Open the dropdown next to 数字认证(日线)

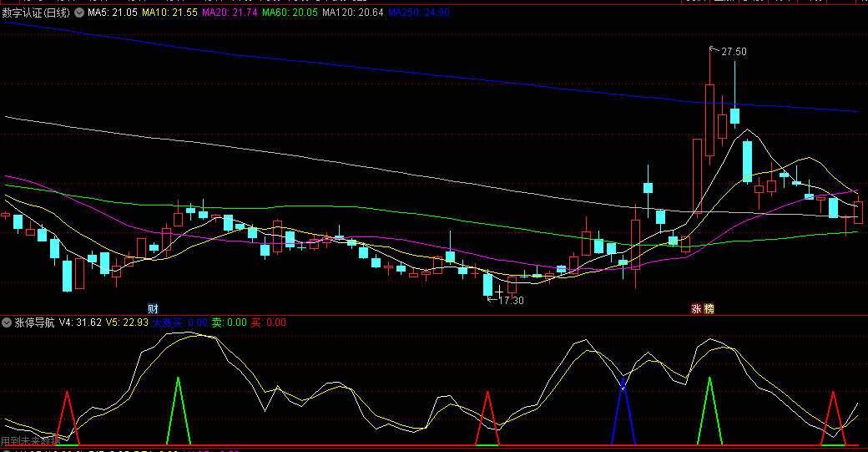tap(79, 13)
